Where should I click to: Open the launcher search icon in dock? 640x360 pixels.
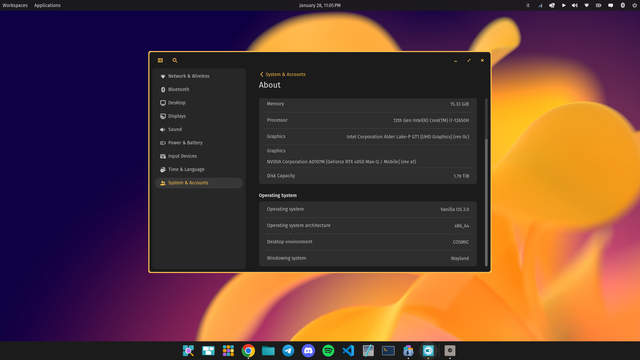[188, 351]
